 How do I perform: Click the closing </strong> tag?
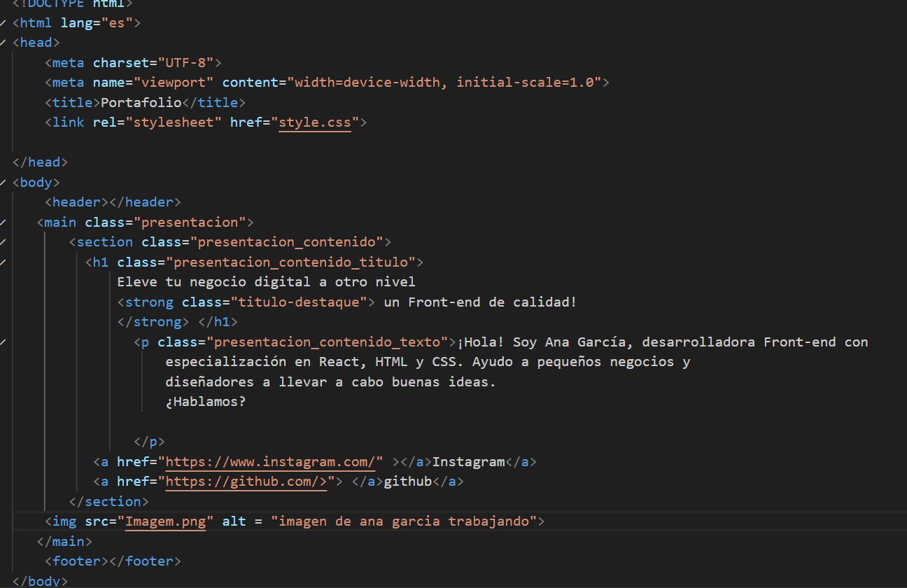click(153, 322)
